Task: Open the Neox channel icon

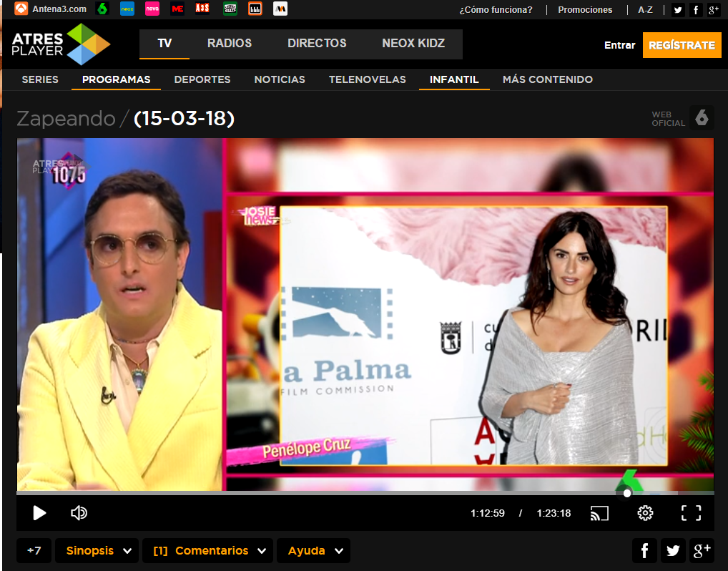Action: tap(127, 9)
